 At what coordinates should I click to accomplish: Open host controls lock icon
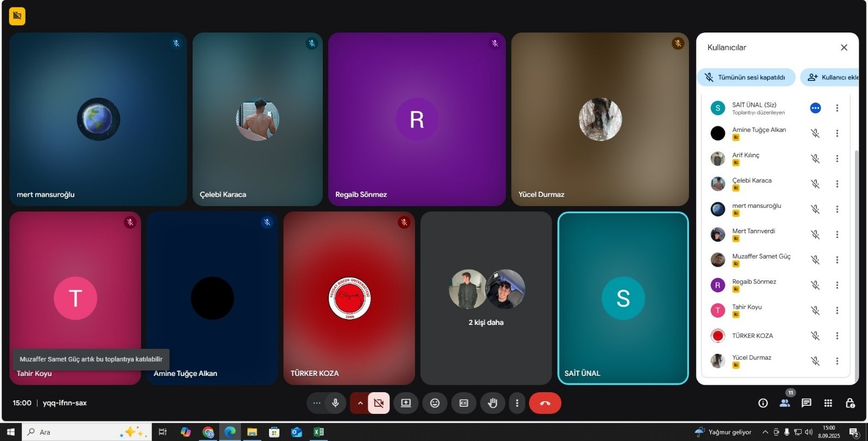850,403
